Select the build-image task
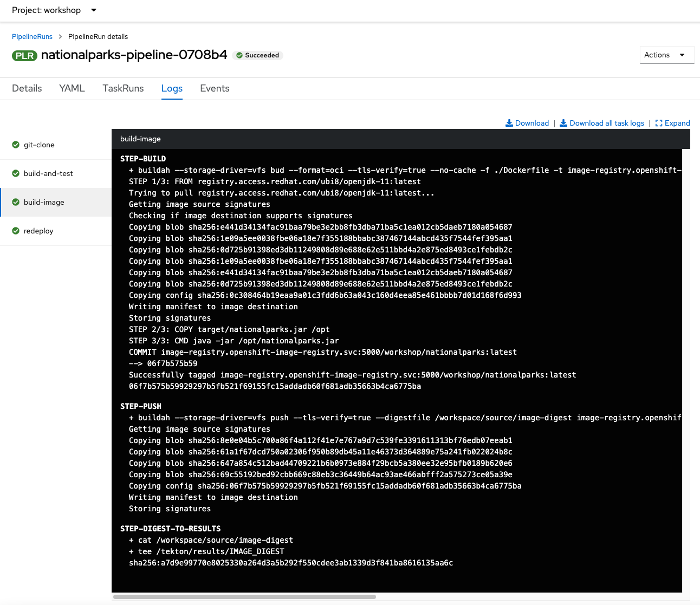 pos(55,202)
